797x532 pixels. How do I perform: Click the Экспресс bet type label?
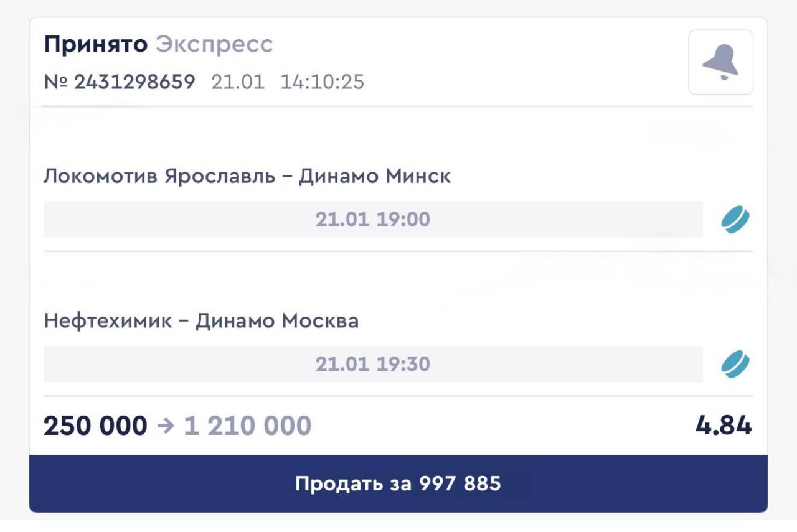coord(214,44)
